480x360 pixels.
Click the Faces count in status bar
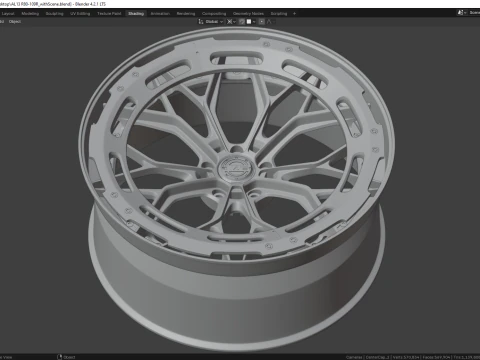click(437, 357)
